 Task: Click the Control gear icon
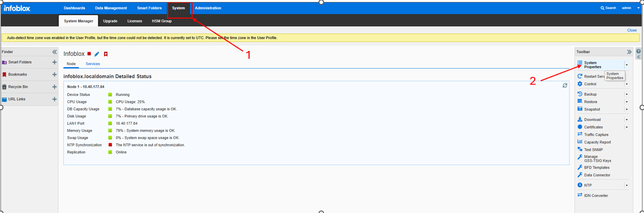coord(580,84)
